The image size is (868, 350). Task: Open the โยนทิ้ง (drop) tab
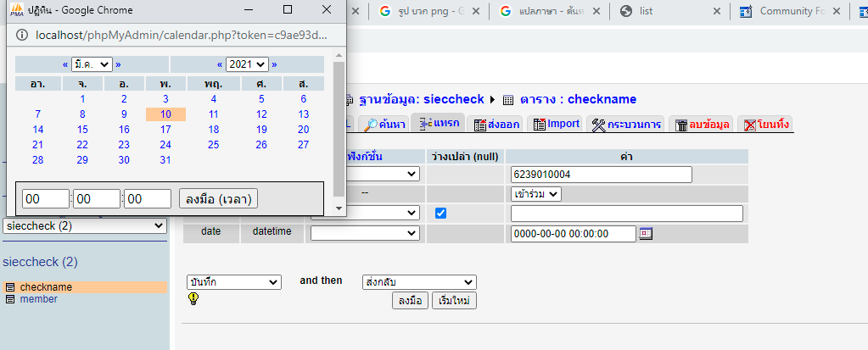pyautogui.click(x=767, y=124)
